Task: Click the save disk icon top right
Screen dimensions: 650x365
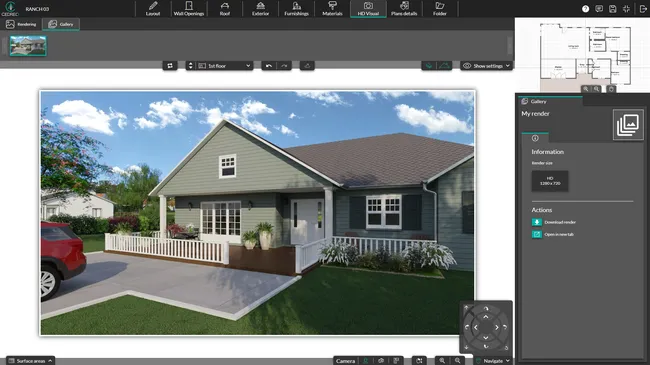Action: pos(613,9)
